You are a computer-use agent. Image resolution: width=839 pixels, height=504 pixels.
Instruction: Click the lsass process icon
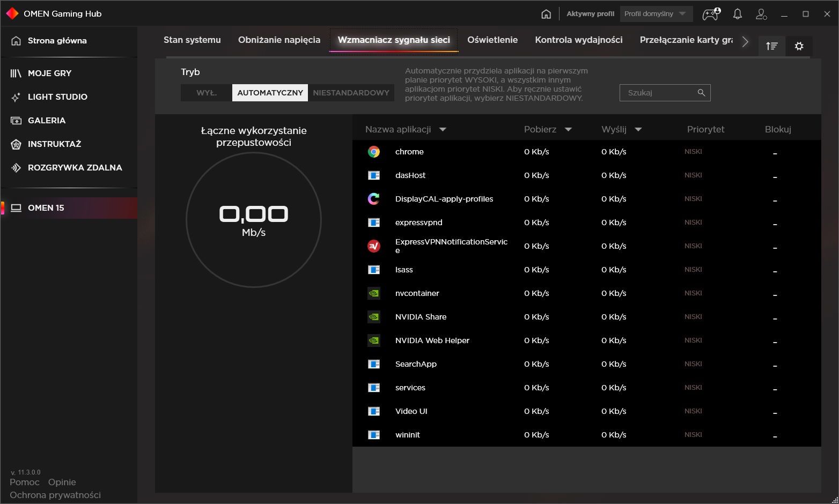374,270
